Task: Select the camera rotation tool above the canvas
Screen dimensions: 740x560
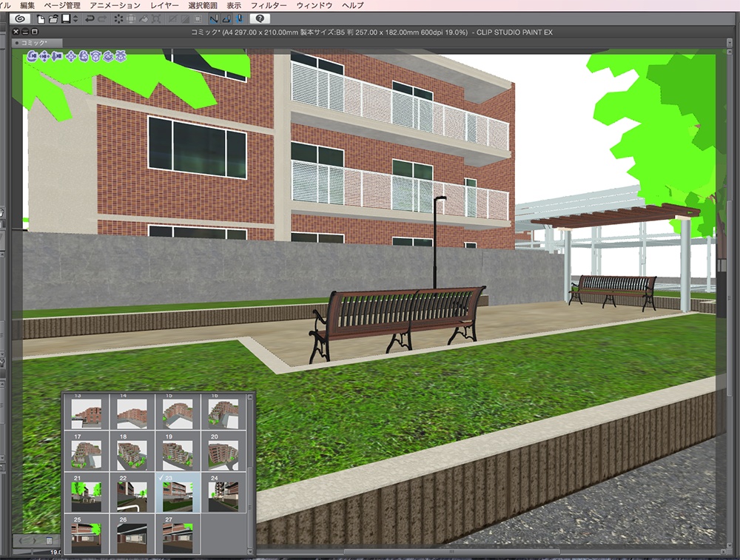Action: click(x=30, y=55)
